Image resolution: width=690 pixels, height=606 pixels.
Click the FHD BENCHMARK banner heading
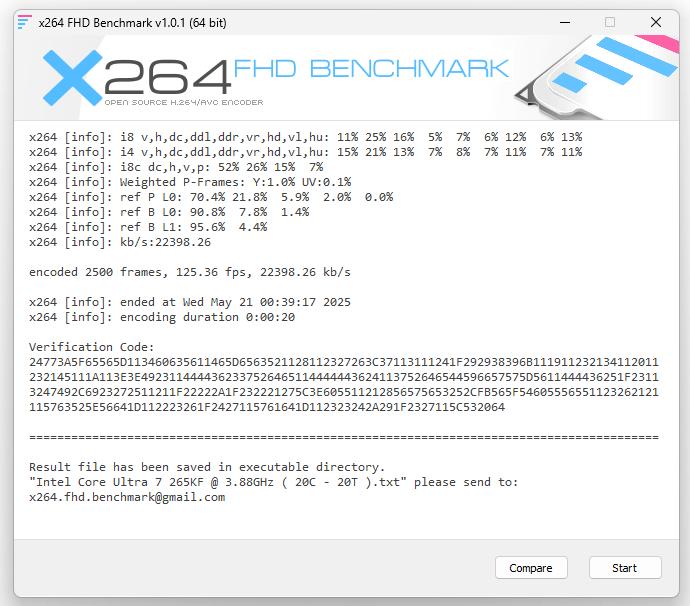click(x=371, y=69)
